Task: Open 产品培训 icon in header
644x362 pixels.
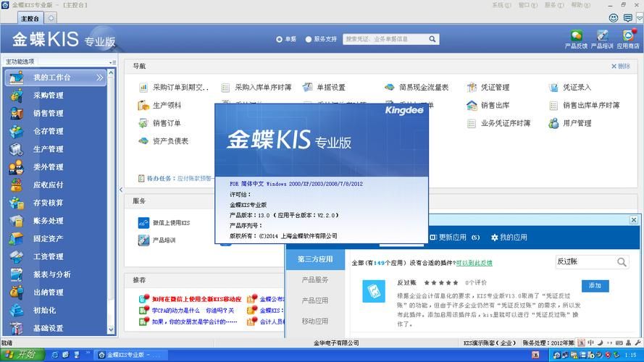Action: point(602,35)
